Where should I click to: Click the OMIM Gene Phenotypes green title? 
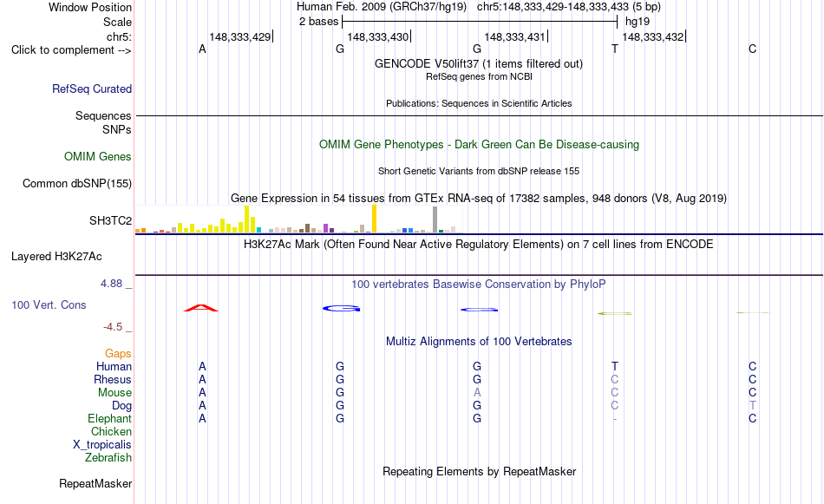pos(480,145)
